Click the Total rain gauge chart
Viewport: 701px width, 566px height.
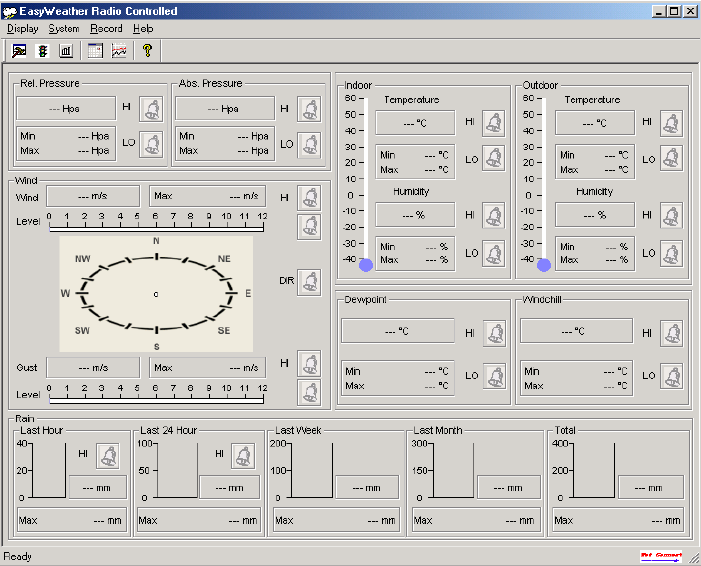[594, 470]
